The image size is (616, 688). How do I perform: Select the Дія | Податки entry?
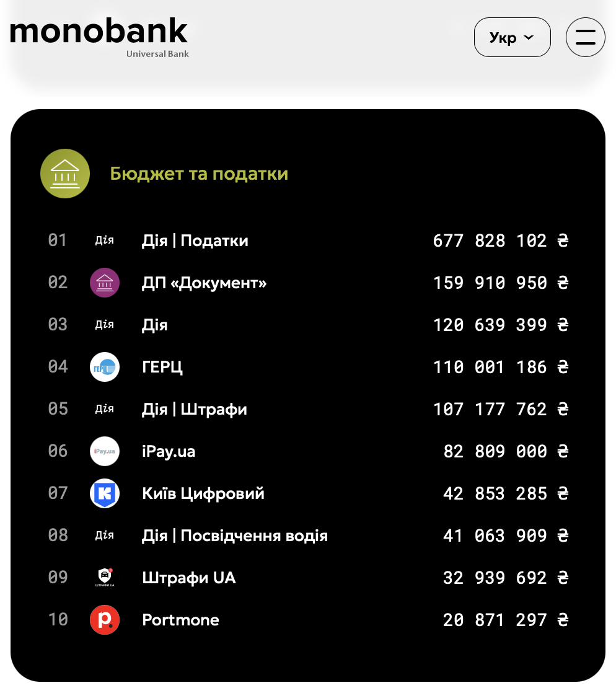pos(195,240)
